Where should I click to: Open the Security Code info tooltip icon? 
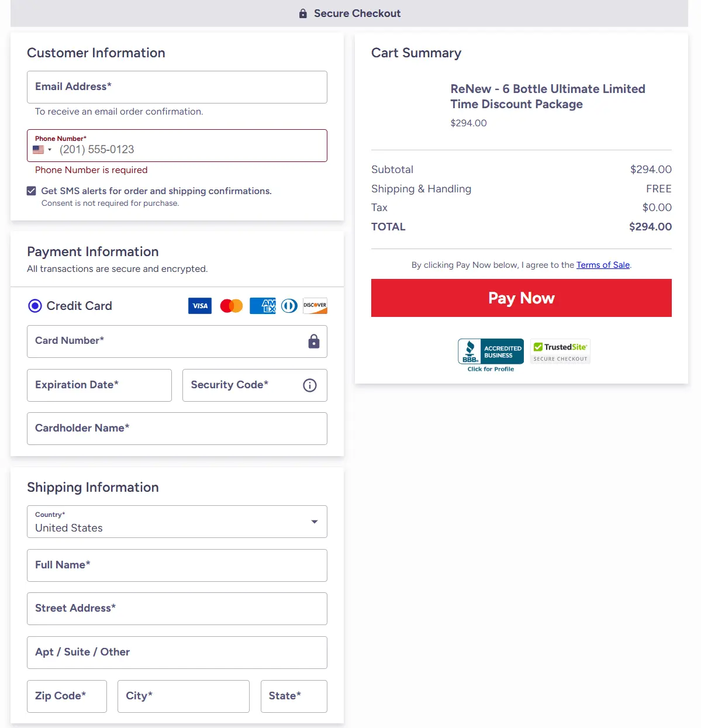[x=309, y=385]
